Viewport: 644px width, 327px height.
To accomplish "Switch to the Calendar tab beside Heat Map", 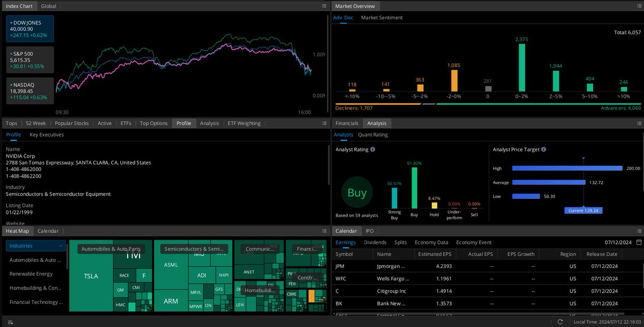I will 48,231.
